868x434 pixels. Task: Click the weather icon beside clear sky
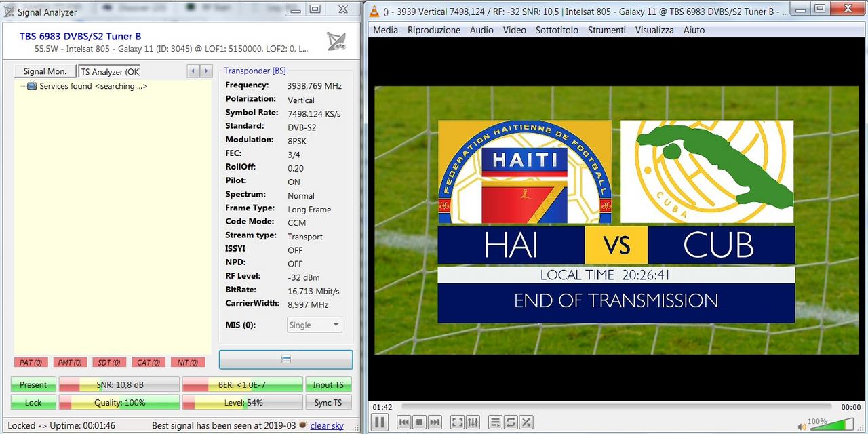pos(302,425)
